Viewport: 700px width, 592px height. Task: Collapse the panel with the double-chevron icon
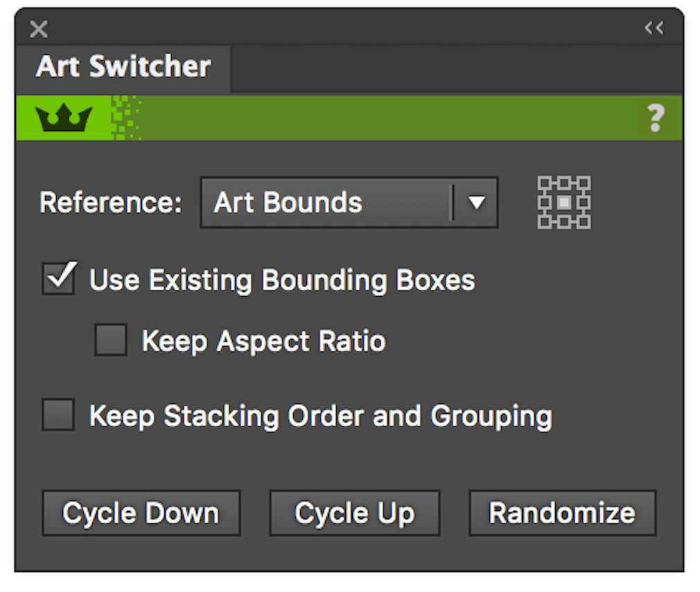tap(654, 28)
